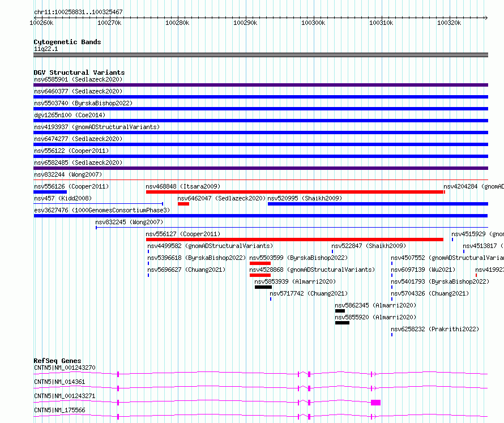Screen dimensions: 504x423
Task: Open variant nsv6582485 (Sedlazeck2020) label
Action: 78,163
